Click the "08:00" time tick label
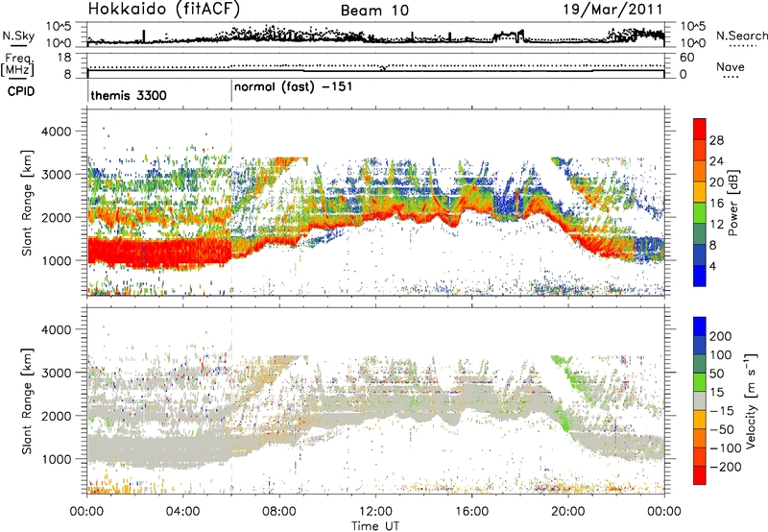This screenshot has height=532, width=768. tap(279, 512)
